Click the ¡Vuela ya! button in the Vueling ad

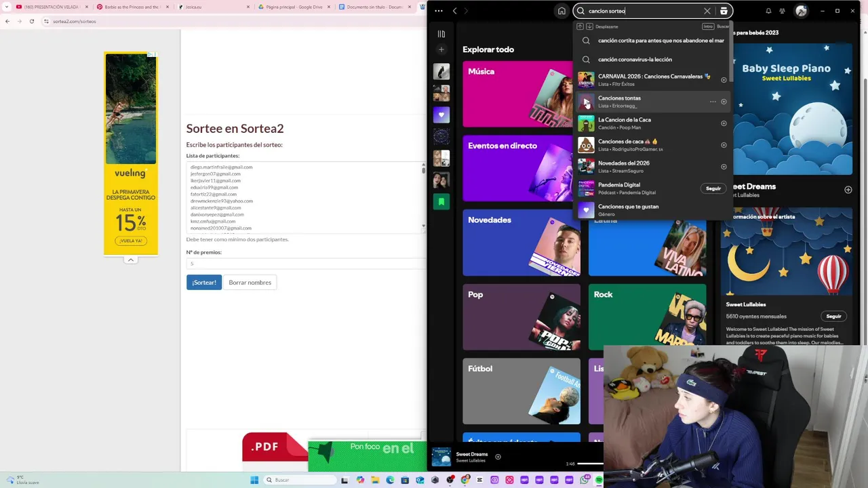click(130, 241)
